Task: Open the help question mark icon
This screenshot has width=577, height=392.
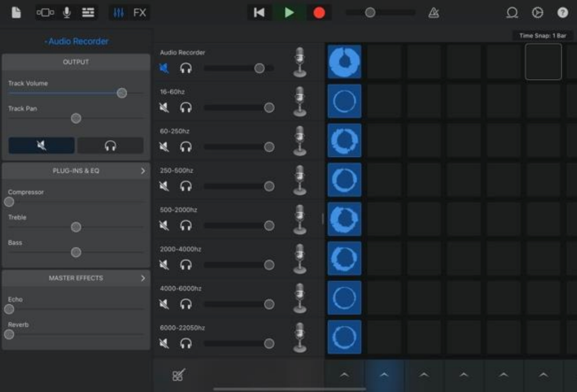Action: point(562,13)
